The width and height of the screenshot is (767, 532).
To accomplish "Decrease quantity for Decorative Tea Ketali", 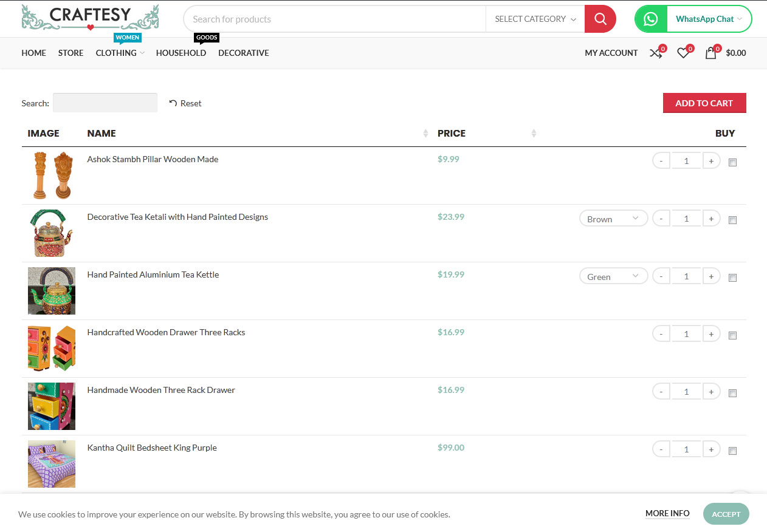I will [x=661, y=219].
